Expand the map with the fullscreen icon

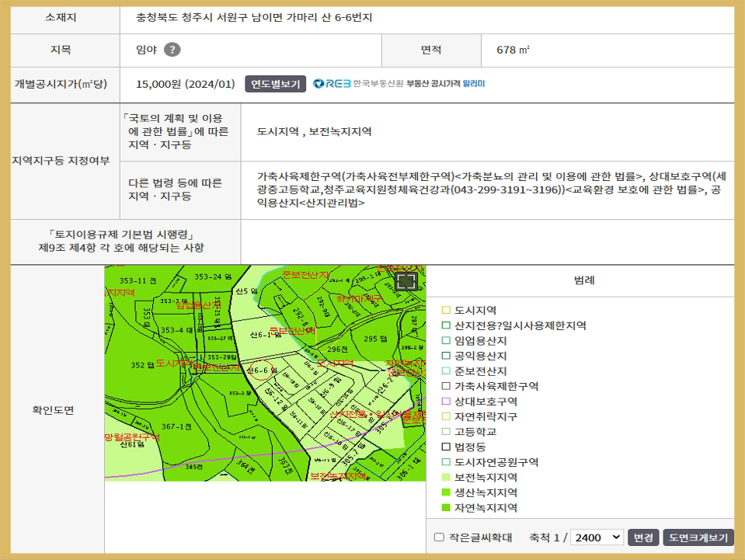point(406,281)
